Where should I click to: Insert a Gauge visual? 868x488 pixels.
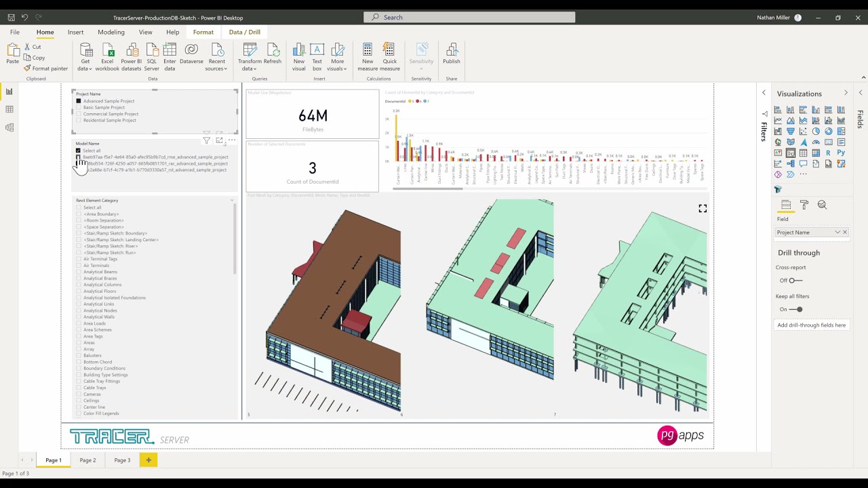coord(816,142)
